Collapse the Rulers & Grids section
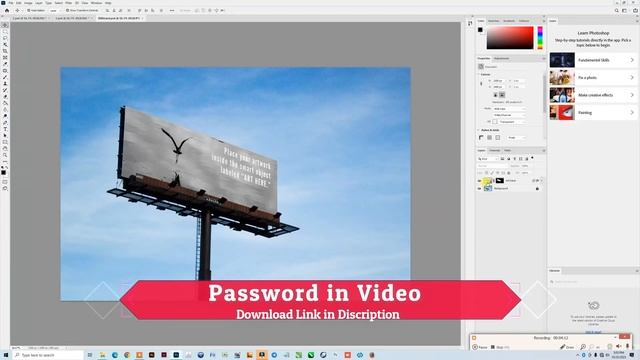Image resolution: width=640 pixels, height=360 pixels. [479, 130]
